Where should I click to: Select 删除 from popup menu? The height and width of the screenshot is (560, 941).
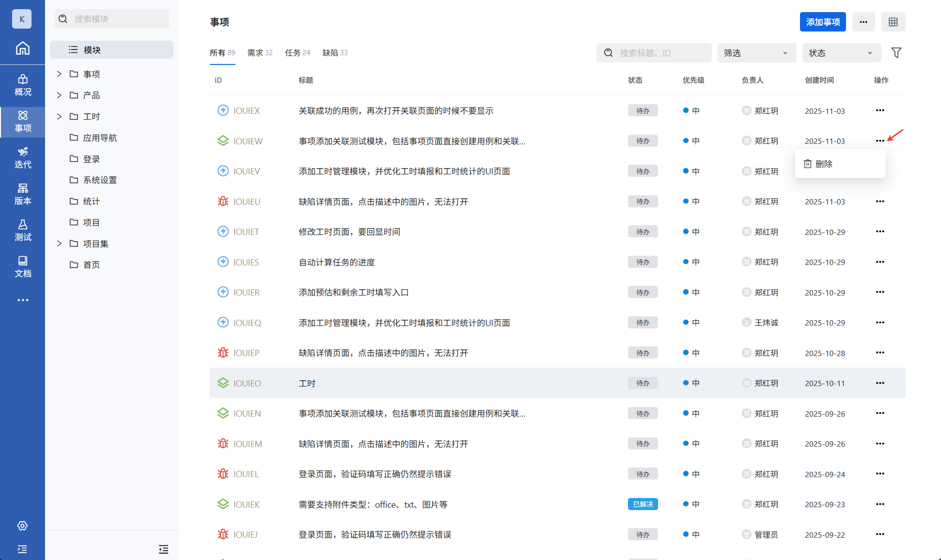pyautogui.click(x=824, y=164)
